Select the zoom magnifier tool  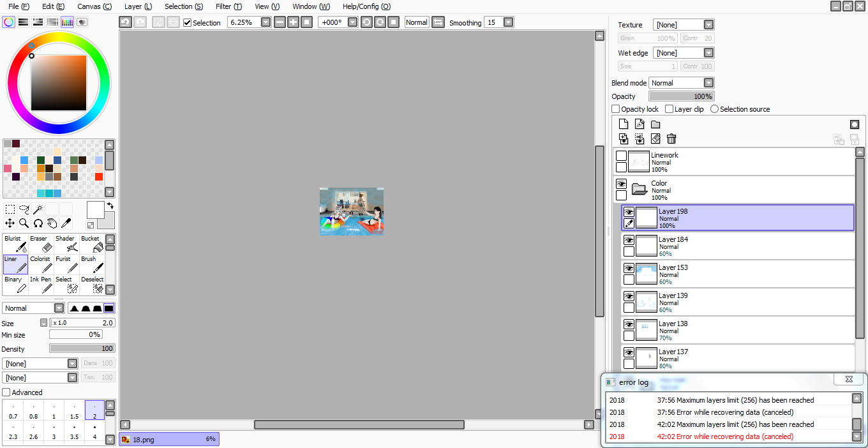click(24, 223)
